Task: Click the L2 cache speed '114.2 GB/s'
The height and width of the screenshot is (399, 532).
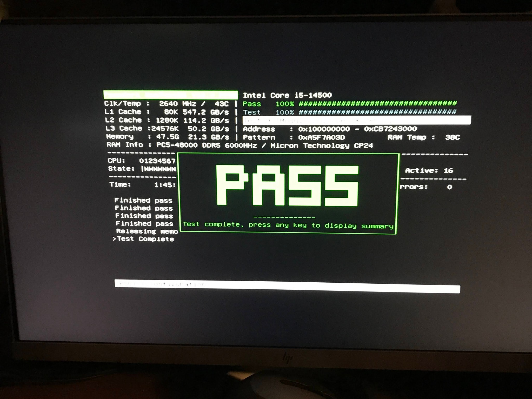Action: pyautogui.click(x=206, y=121)
